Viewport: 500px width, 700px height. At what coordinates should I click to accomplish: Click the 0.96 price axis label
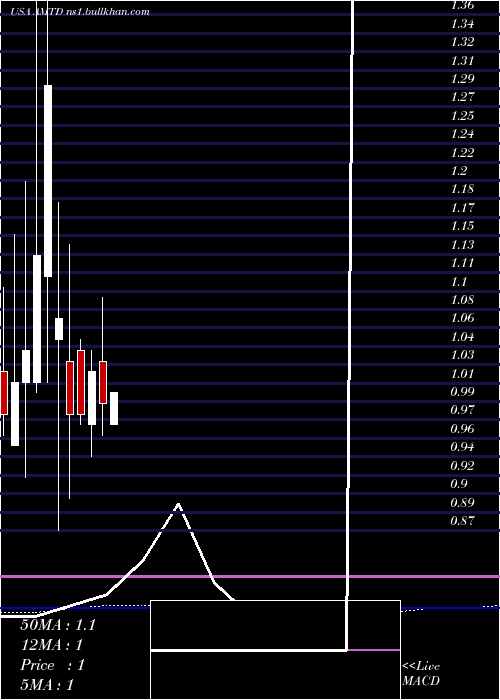point(462,429)
